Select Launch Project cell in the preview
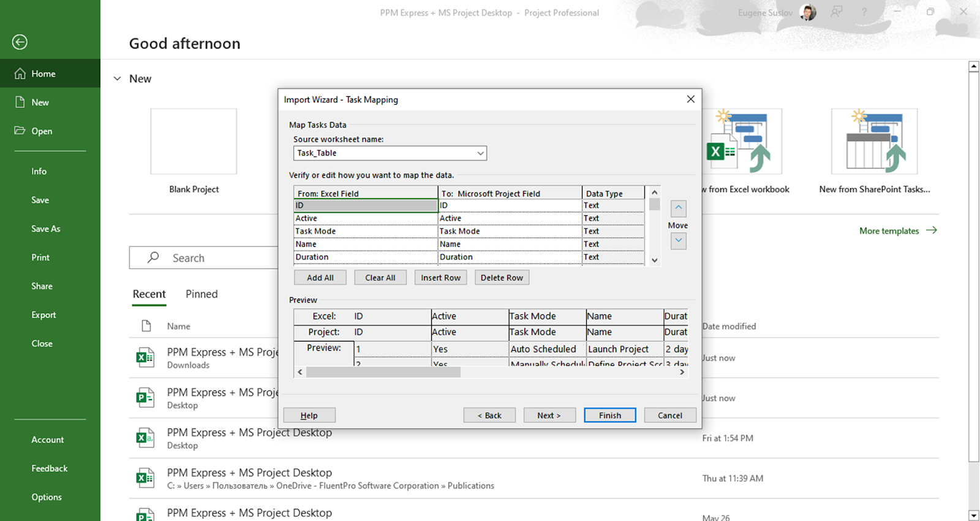Viewport: 980px width, 521px height. click(625, 349)
